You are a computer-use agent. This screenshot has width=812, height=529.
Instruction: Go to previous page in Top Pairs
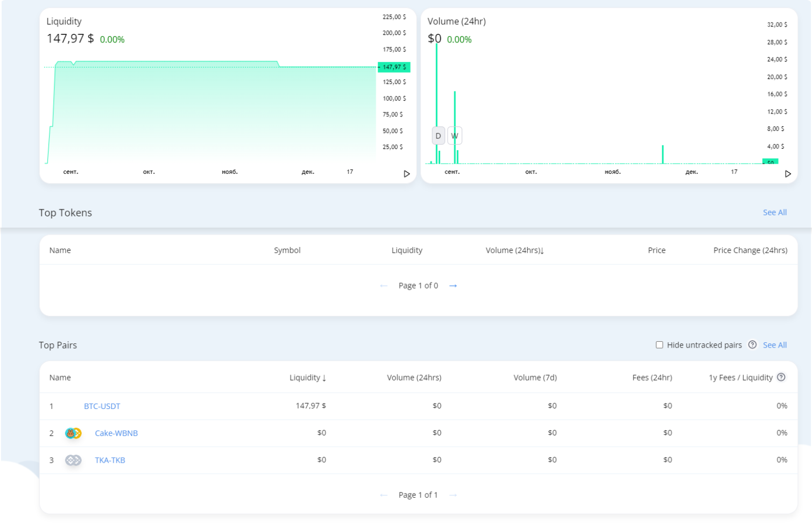point(384,495)
